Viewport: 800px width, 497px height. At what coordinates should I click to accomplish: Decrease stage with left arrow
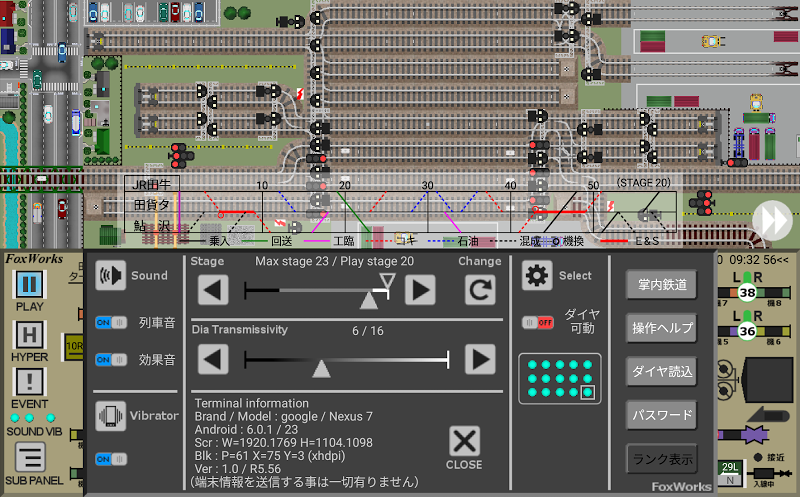(213, 290)
